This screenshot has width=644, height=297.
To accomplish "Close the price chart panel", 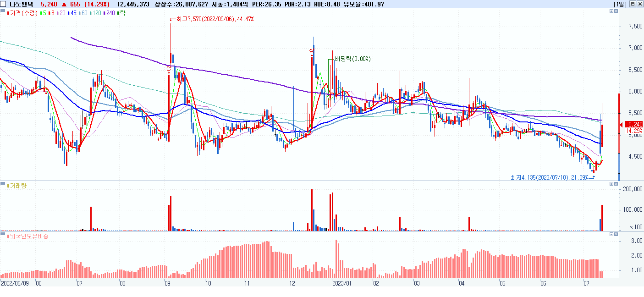I will click(x=615, y=12).
